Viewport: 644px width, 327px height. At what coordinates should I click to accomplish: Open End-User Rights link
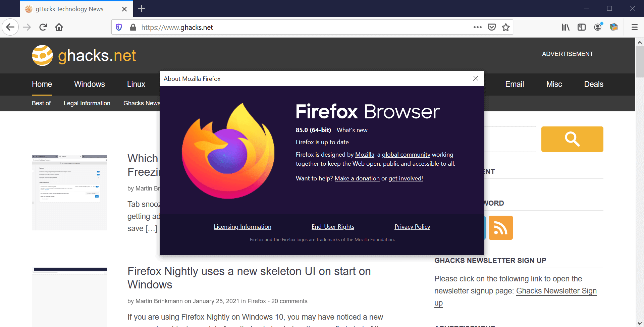pyautogui.click(x=333, y=227)
